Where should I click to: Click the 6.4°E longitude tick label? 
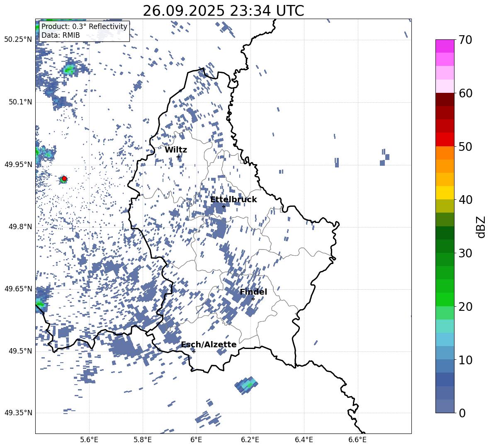pyautogui.click(x=304, y=440)
